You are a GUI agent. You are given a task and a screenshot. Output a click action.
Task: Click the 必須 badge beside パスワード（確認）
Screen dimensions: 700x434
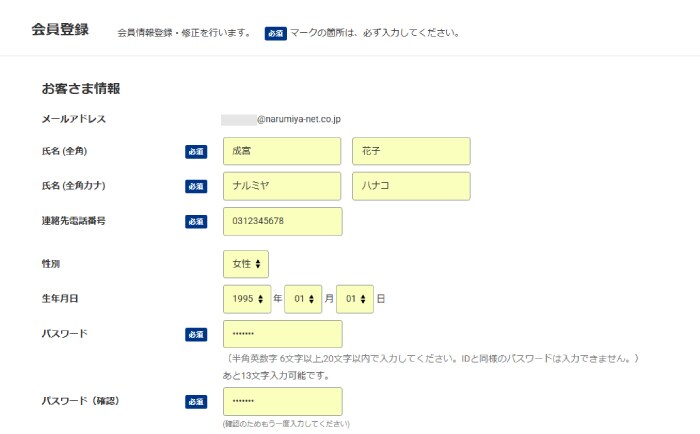point(196,401)
